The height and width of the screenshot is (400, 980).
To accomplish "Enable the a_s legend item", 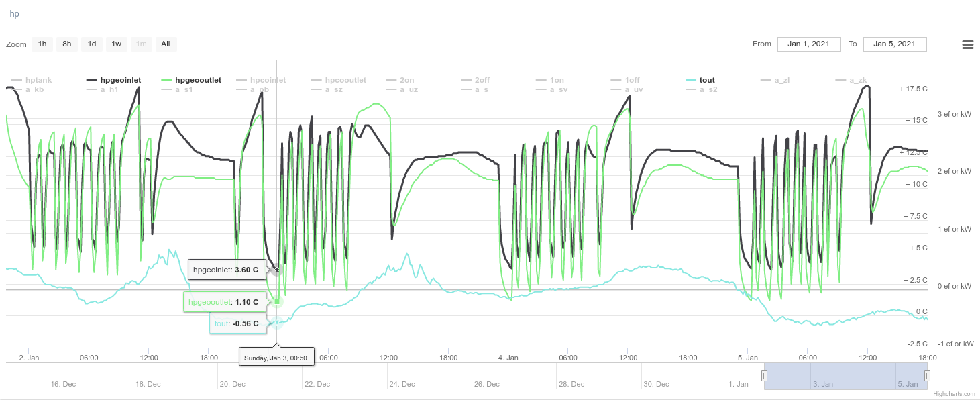I will (x=474, y=89).
